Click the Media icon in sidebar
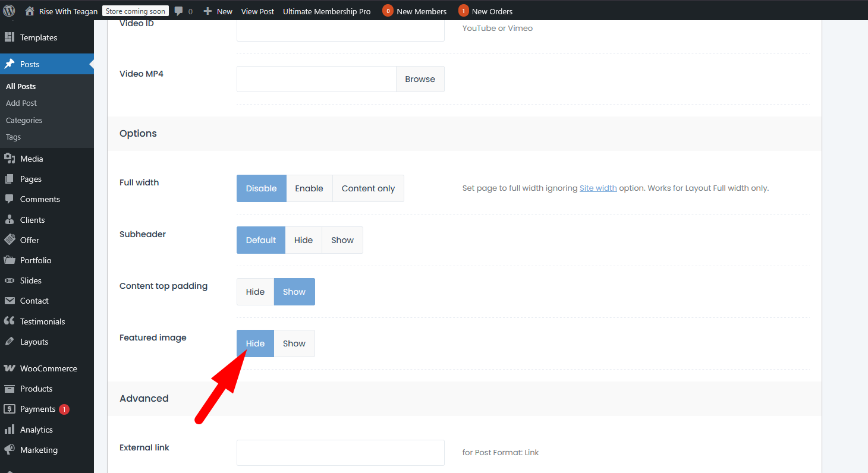Viewport: 868px width, 473px height. pyautogui.click(x=10, y=159)
